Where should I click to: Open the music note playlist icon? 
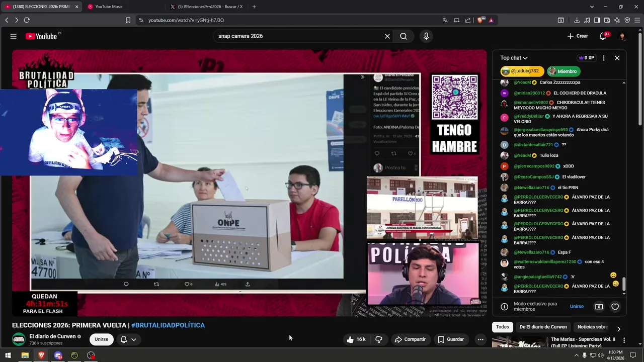tap(587, 20)
